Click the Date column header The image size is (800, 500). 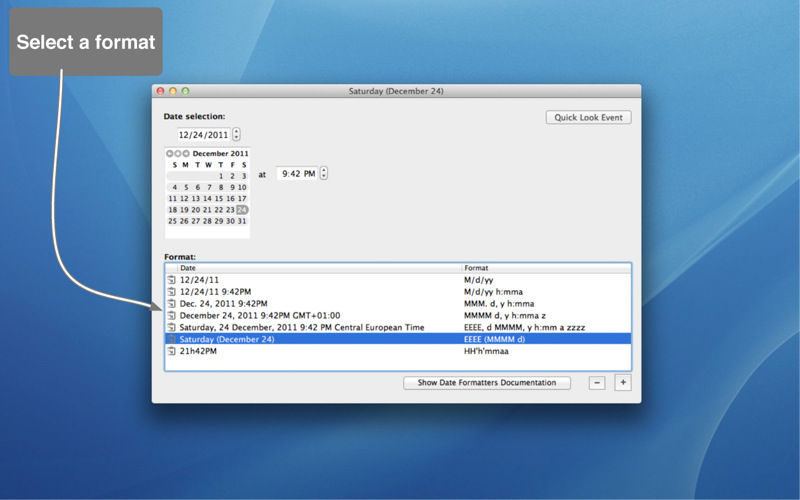[319, 268]
